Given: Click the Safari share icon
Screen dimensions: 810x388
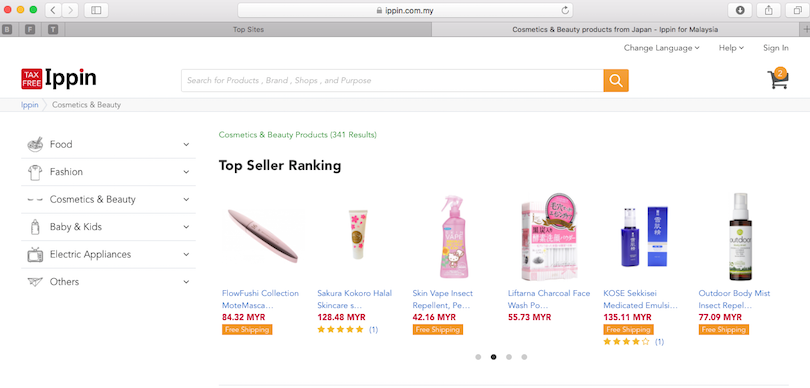Looking at the screenshot, I should [769, 10].
